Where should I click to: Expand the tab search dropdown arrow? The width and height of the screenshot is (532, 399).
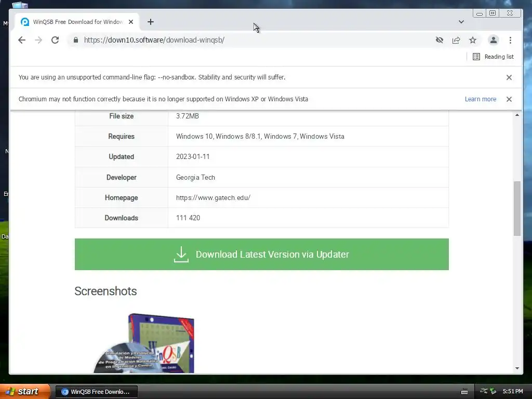[x=461, y=22]
